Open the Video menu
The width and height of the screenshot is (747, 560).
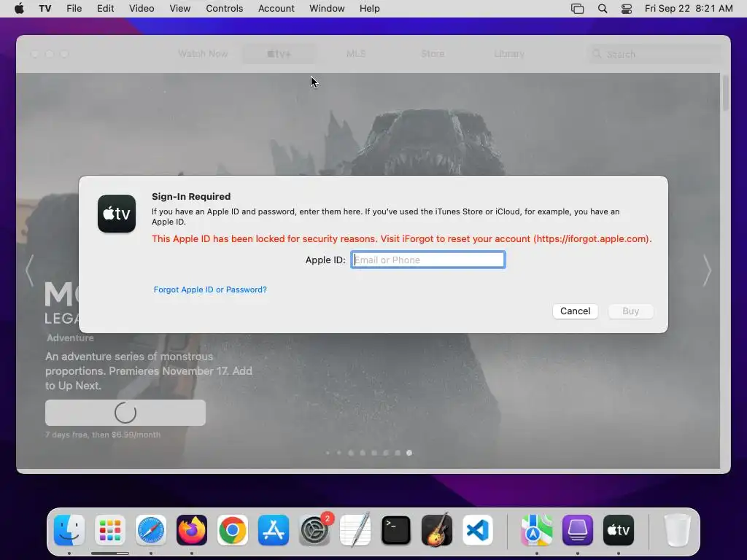pyautogui.click(x=142, y=9)
